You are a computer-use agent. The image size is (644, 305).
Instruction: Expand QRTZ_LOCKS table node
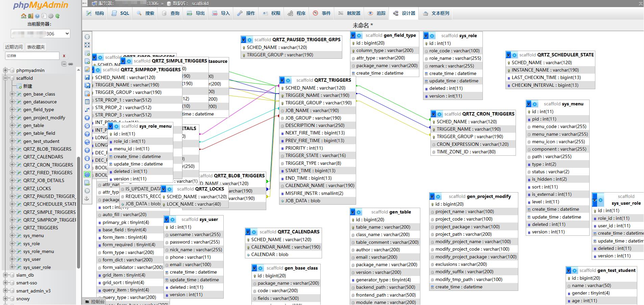pyautogui.click(x=12, y=188)
